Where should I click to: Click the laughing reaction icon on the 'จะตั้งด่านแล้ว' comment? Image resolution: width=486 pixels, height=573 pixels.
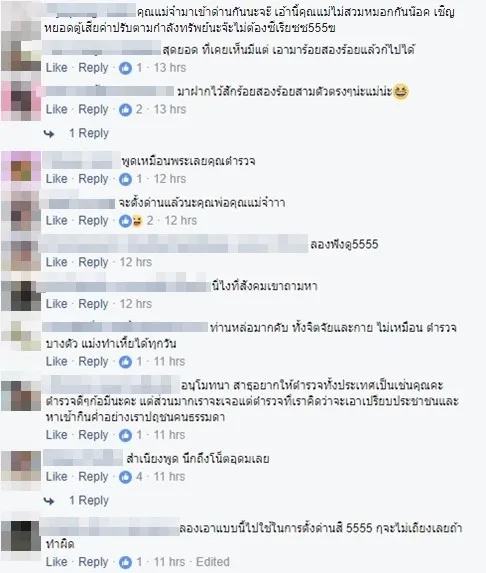pos(137,221)
